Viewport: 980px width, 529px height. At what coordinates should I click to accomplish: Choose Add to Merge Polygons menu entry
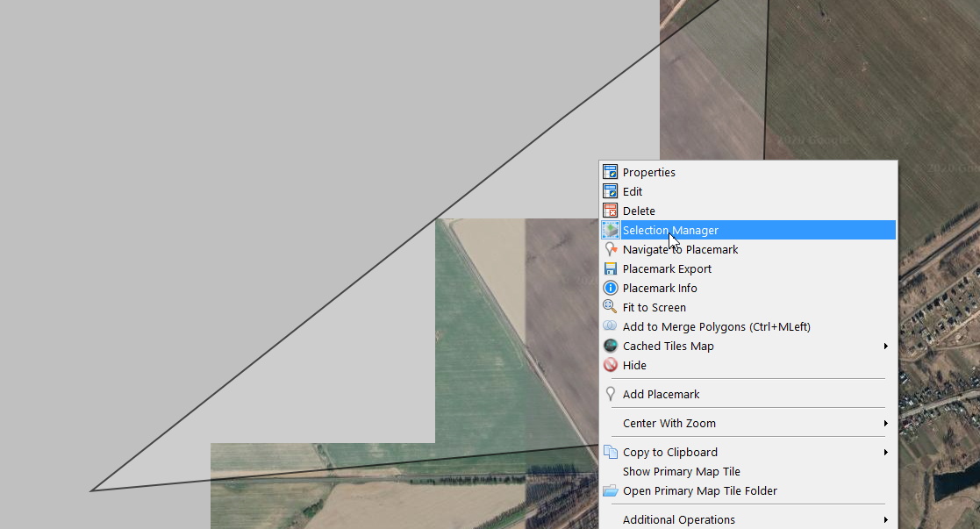(x=716, y=327)
